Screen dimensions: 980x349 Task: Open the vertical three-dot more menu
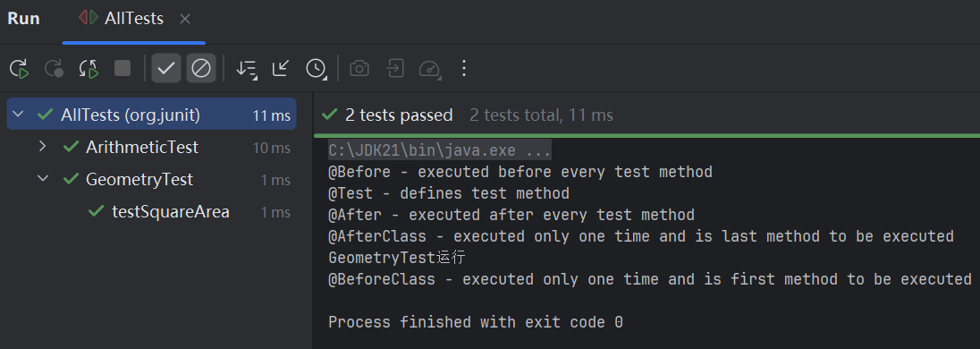point(464,68)
